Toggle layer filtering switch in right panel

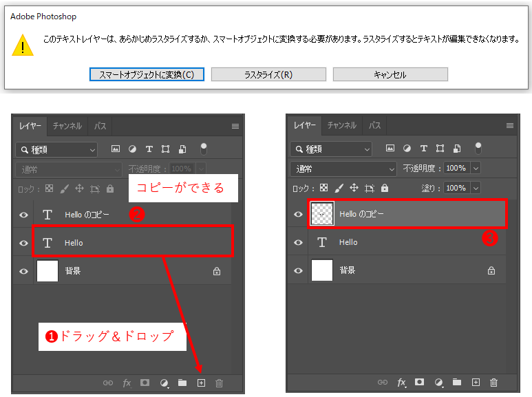click(478, 148)
